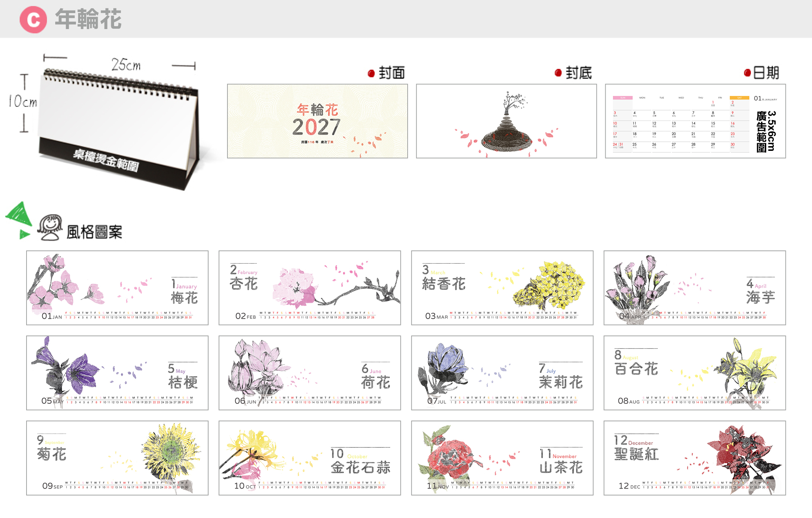
Task: Click the red dot next to 日期
Action: coord(747,73)
